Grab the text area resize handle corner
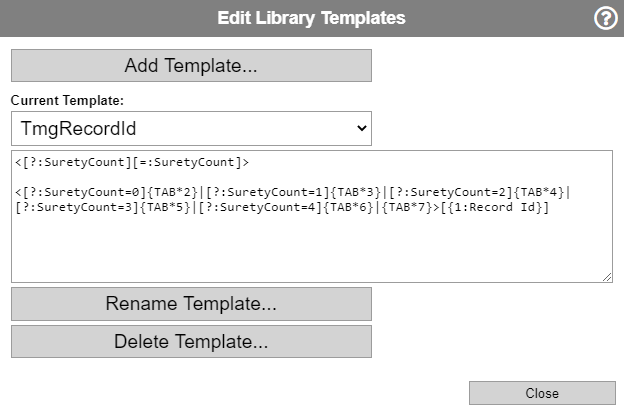The image size is (624, 417). tap(607, 277)
